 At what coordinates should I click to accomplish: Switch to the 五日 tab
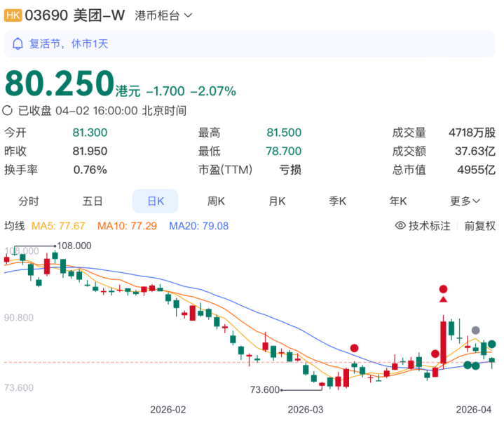93,201
